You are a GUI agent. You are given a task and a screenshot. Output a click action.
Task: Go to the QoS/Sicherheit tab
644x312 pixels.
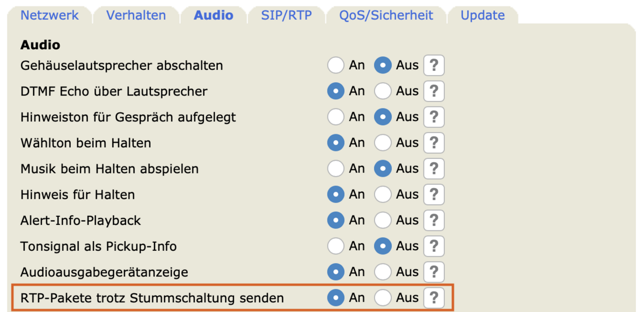click(x=386, y=15)
